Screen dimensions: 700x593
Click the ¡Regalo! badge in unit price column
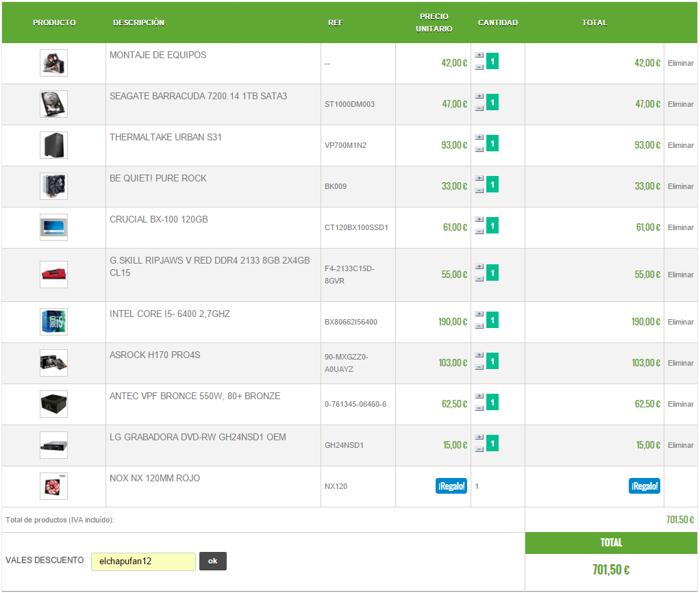(x=451, y=486)
